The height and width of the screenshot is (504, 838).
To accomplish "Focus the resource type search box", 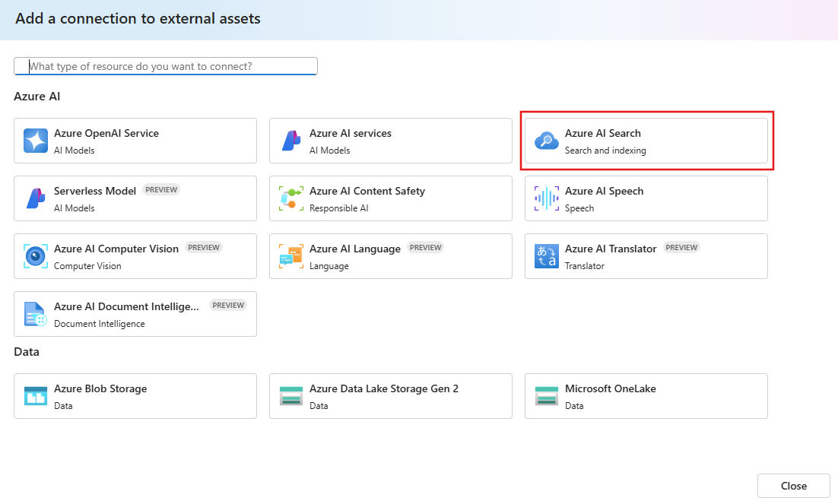I will (166, 66).
